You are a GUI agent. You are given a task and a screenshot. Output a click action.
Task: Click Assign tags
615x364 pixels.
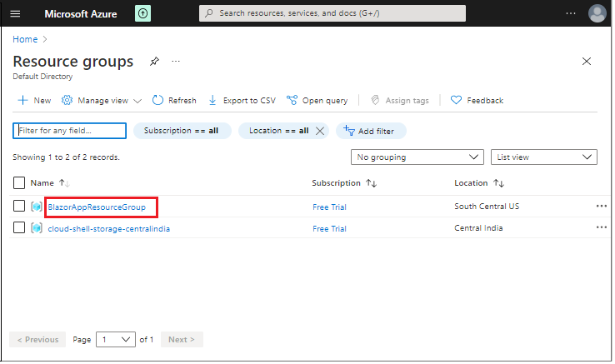point(400,101)
